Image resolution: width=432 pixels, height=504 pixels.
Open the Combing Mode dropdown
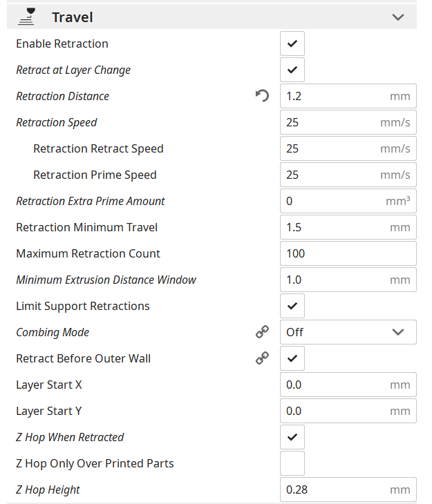(x=348, y=332)
